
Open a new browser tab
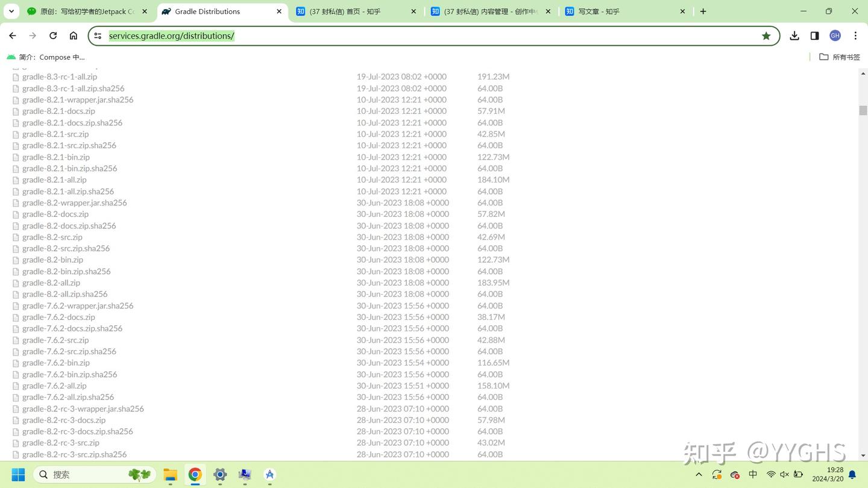[703, 11]
